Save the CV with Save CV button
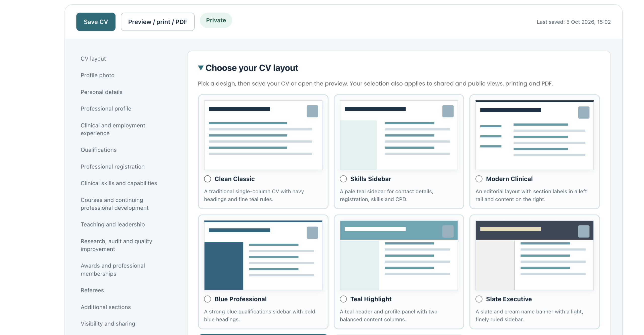 tap(96, 22)
